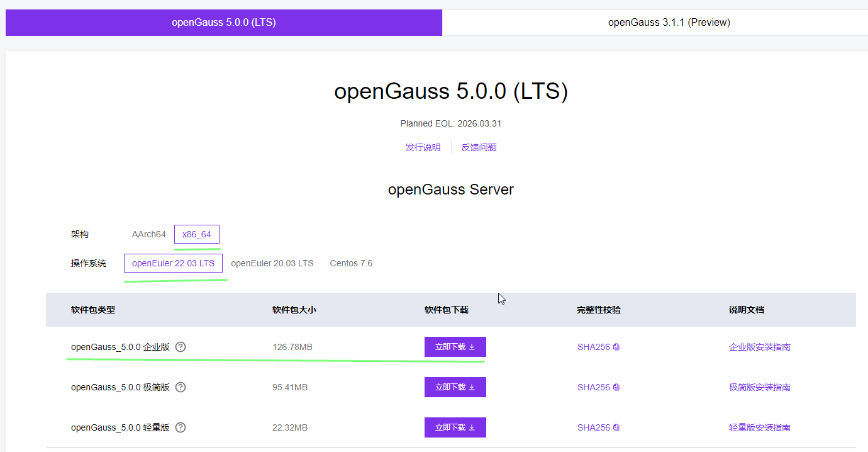The height and width of the screenshot is (452, 868).
Task: Open the 发行说明 release notes link
Action: [423, 147]
